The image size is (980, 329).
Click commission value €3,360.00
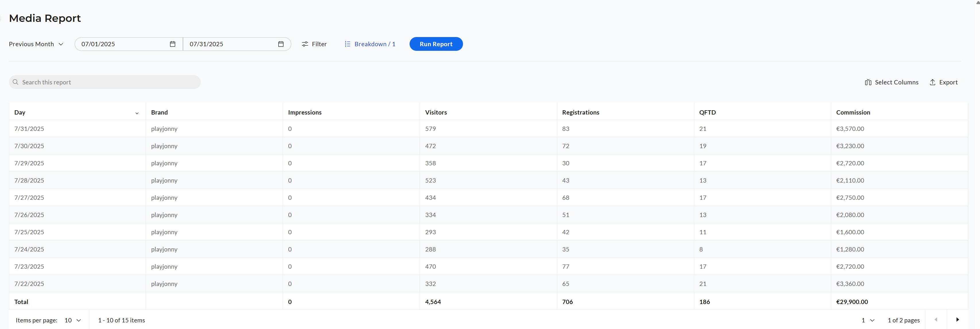coord(850,284)
